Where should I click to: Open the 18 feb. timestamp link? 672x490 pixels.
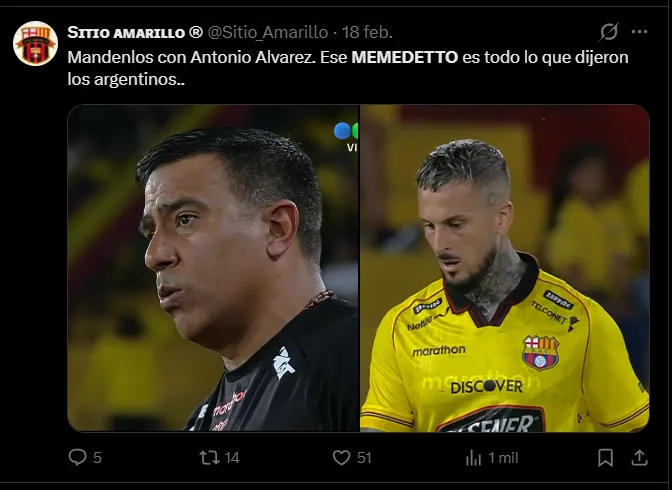pyautogui.click(x=367, y=33)
